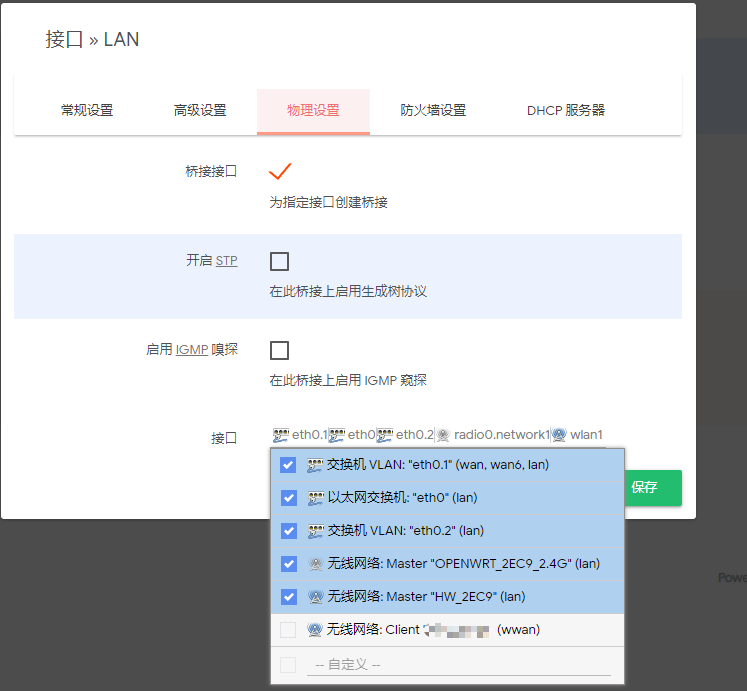Screen dimensions: 747x691
Task: Click the HW_2EC9 wireless network icon
Action: 315,597
